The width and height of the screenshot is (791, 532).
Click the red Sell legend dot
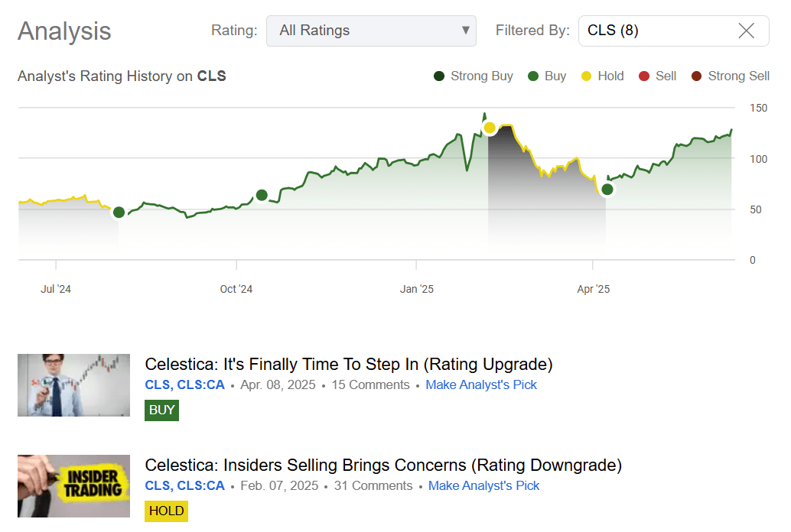pos(643,76)
